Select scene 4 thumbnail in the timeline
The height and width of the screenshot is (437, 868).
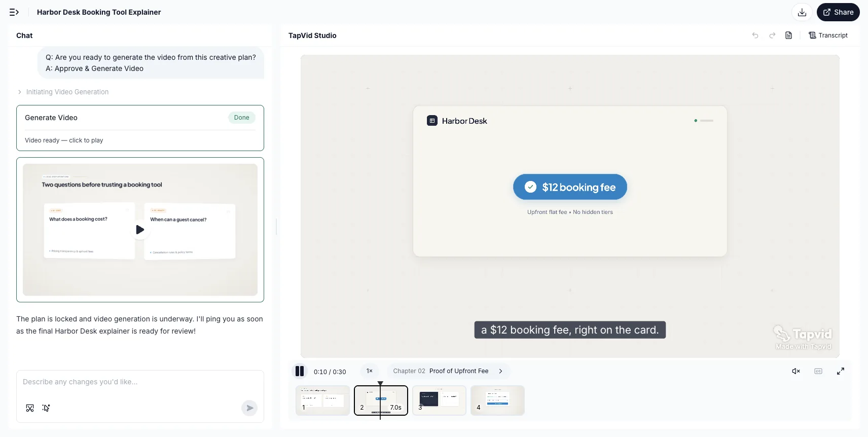point(497,400)
